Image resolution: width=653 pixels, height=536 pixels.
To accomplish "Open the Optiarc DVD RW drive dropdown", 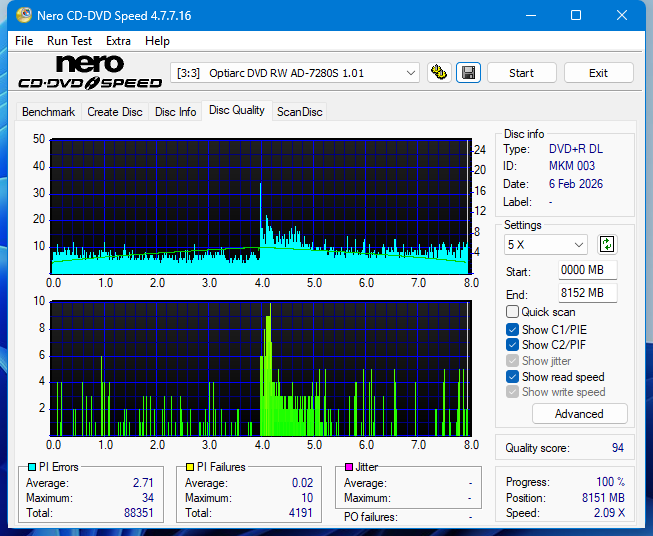I will pos(296,73).
